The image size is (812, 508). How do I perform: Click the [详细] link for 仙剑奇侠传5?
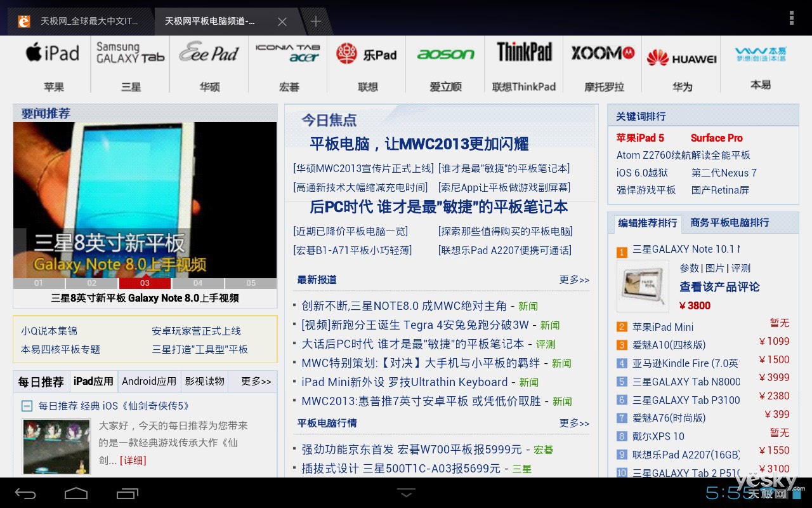(x=133, y=460)
